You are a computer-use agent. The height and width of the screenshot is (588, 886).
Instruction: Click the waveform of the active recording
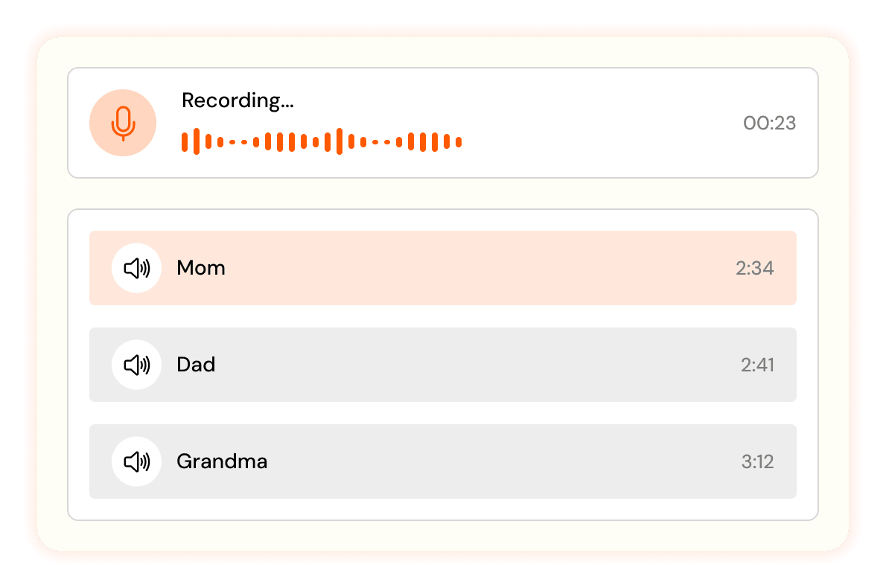[320, 140]
